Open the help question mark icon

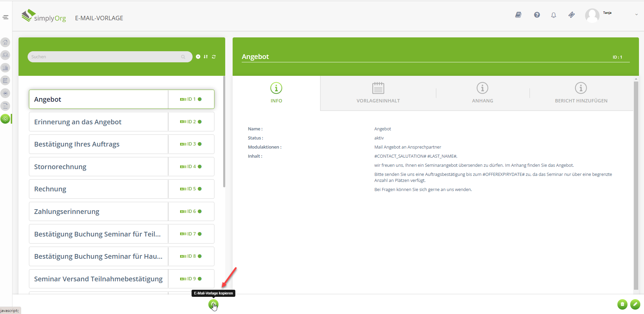537,15
